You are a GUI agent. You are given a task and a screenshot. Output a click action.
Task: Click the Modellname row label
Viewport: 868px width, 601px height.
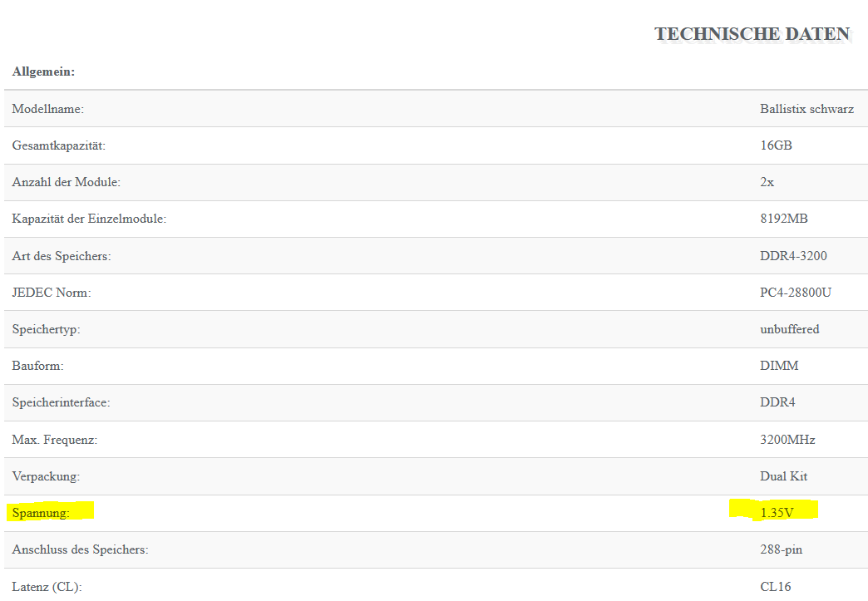click(x=47, y=109)
